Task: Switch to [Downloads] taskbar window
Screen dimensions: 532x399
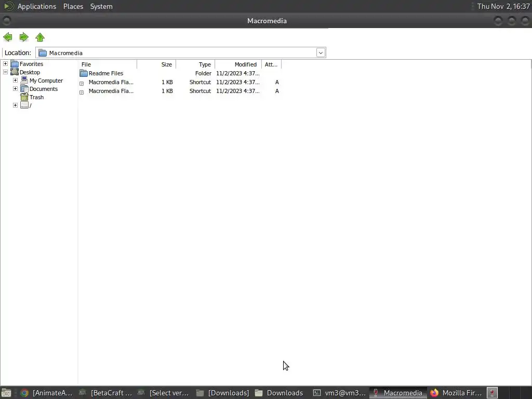Action: point(223,393)
